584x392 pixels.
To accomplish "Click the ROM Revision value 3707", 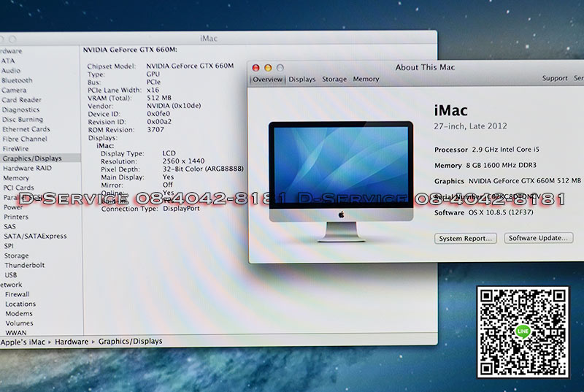I will pyautogui.click(x=155, y=129).
